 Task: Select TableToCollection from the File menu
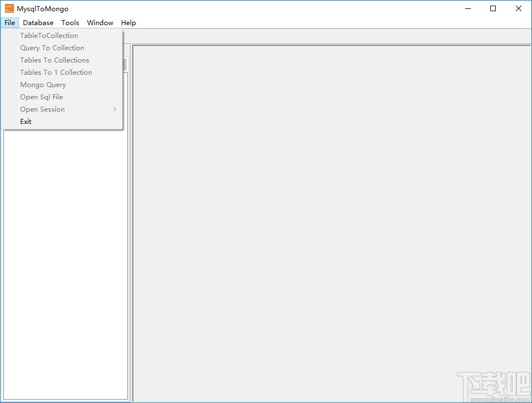[49, 35]
